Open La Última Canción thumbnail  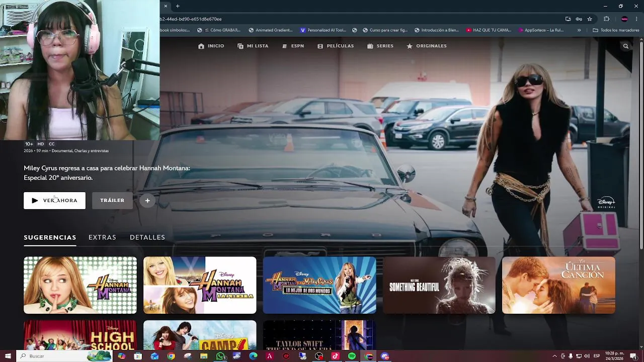(x=558, y=285)
